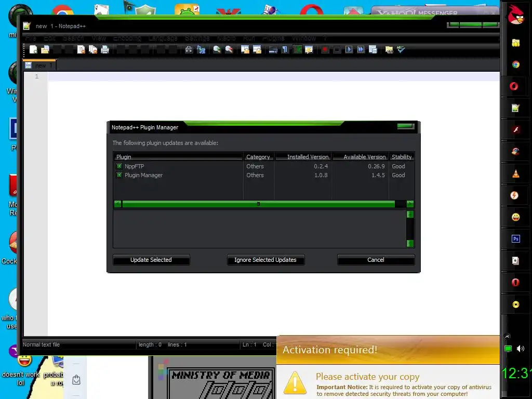This screenshot has height=399, width=532.
Task: Open Chrome from the taskbar
Action: click(x=516, y=64)
